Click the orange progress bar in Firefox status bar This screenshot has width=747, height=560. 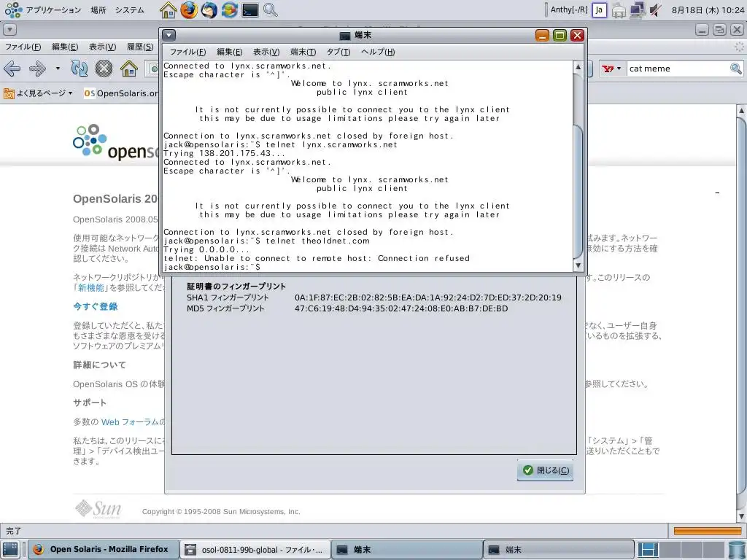708,531
